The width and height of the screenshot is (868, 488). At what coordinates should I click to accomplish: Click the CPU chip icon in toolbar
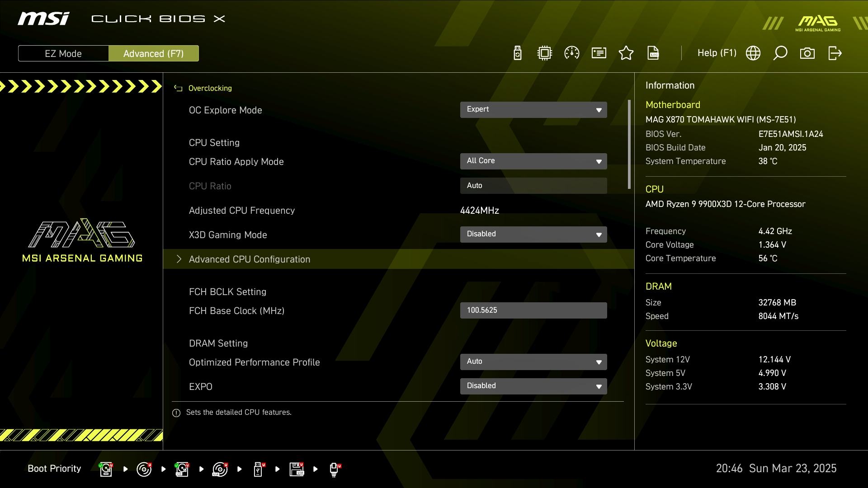pos(545,53)
